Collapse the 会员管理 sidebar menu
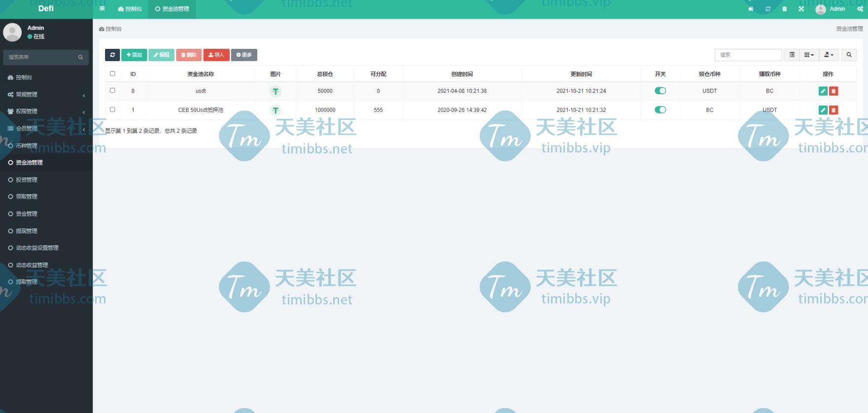868x413 pixels. coord(46,128)
